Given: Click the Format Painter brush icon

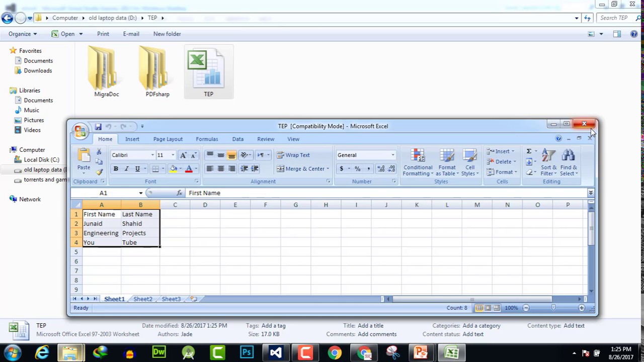Looking at the screenshot, I should point(99,172).
